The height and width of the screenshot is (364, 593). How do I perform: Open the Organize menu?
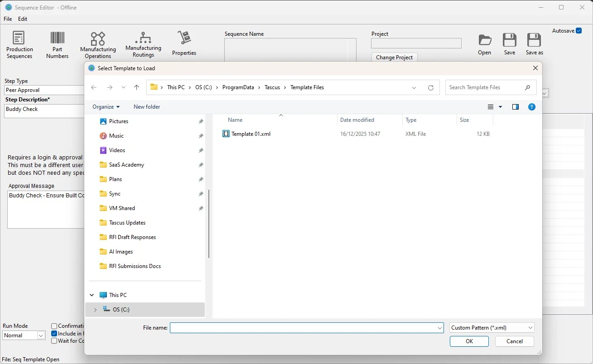pos(106,107)
